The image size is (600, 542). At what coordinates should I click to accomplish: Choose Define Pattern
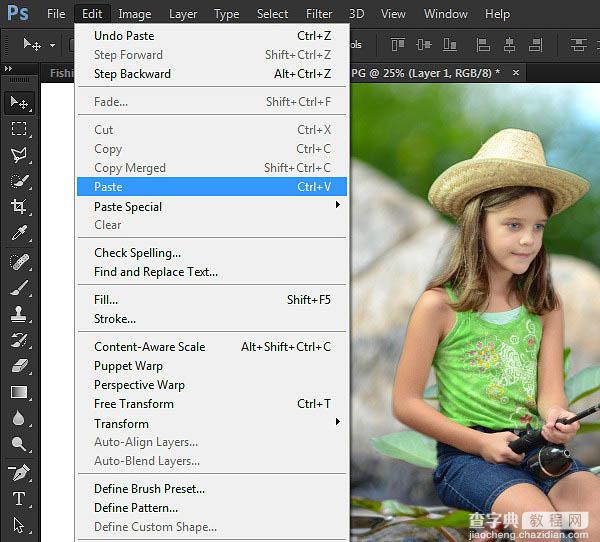(x=212, y=508)
